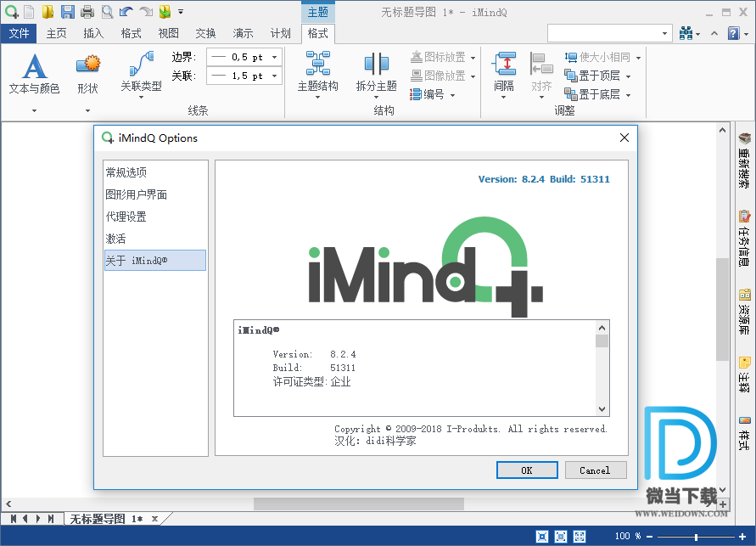Switch to the Planning (计划) tab
Screen dimensions: 756x546
click(280, 33)
